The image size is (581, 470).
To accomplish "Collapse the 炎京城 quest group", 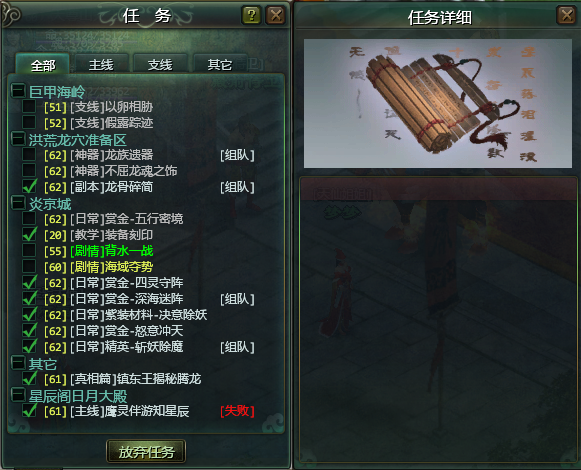I will [18, 203].
